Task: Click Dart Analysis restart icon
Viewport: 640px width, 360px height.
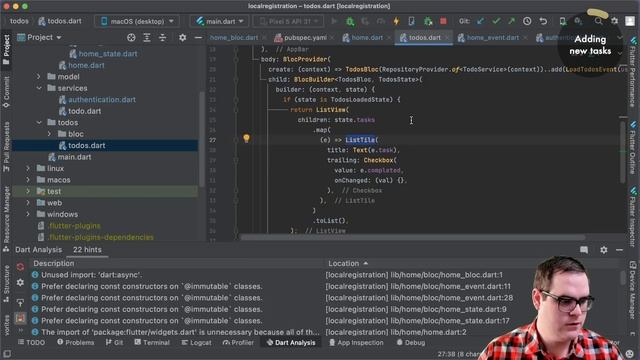Action: tap(20, 267)
